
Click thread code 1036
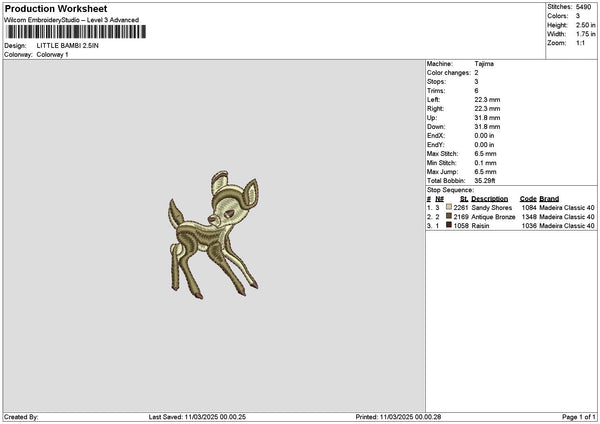529,226
